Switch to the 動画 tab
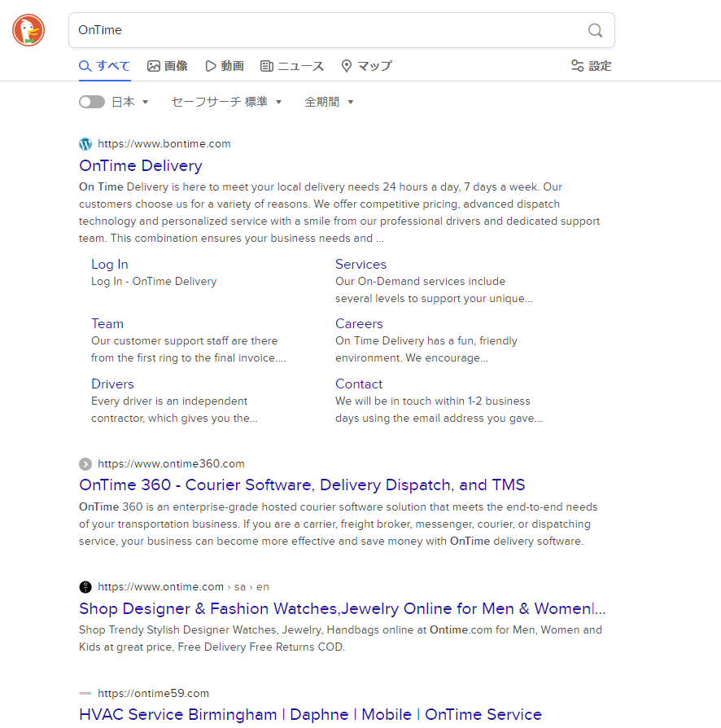The height and width of the screenshot is (728, 721). pyautogui.click(x=225, y=66)
